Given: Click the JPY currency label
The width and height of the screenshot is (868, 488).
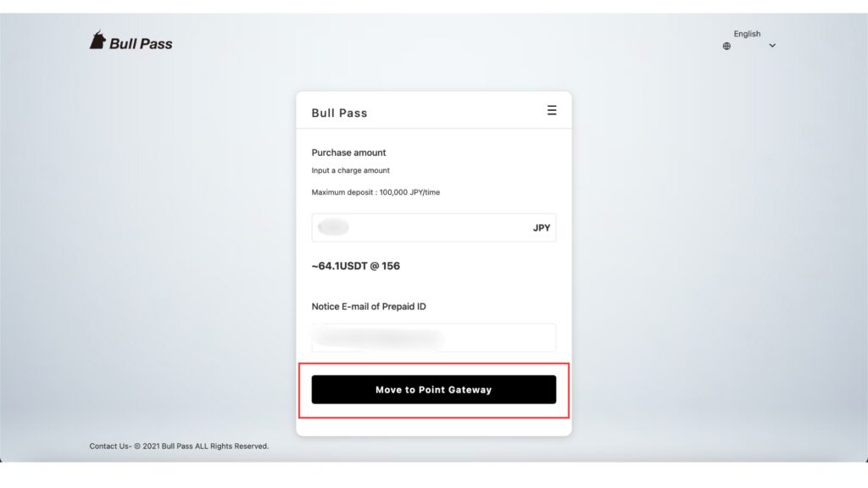Looking at the screenshot, I should click(542, 228).
